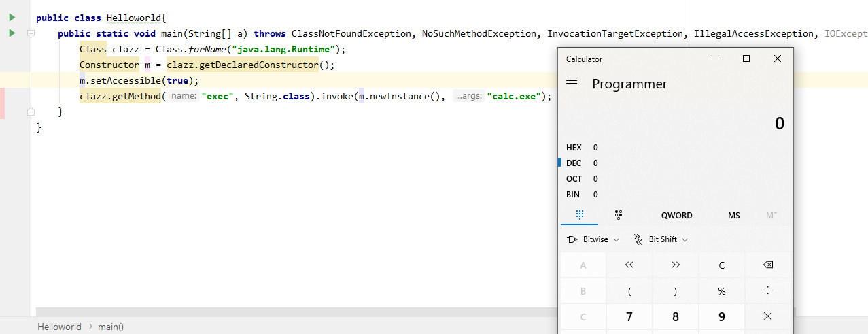The image size is (868, 334).
Task: Select the BIN number base
Action: (x=574, y=195)
